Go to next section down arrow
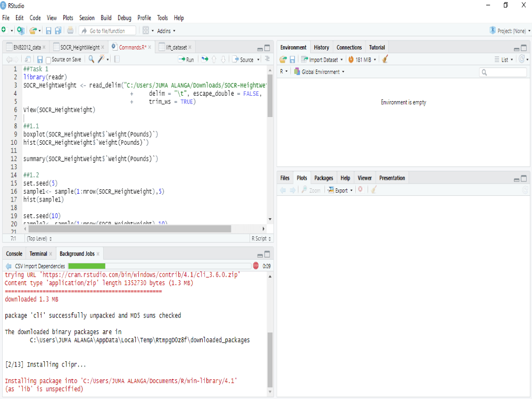Screen dimensions: 532x399 click(223, 60)
